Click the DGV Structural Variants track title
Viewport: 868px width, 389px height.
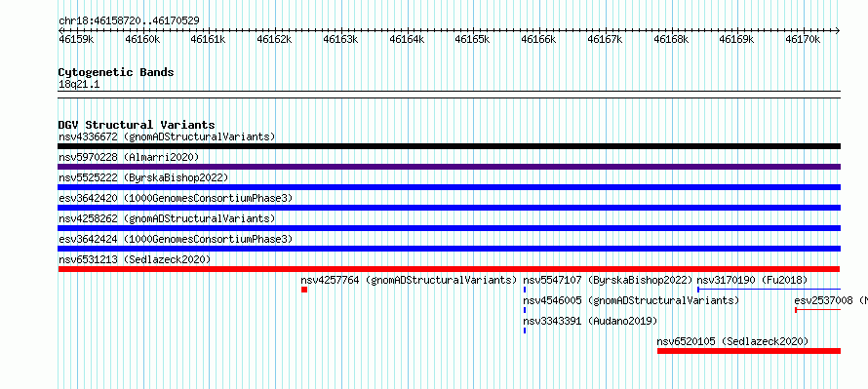pyautogui.click(x=137, y=125)
